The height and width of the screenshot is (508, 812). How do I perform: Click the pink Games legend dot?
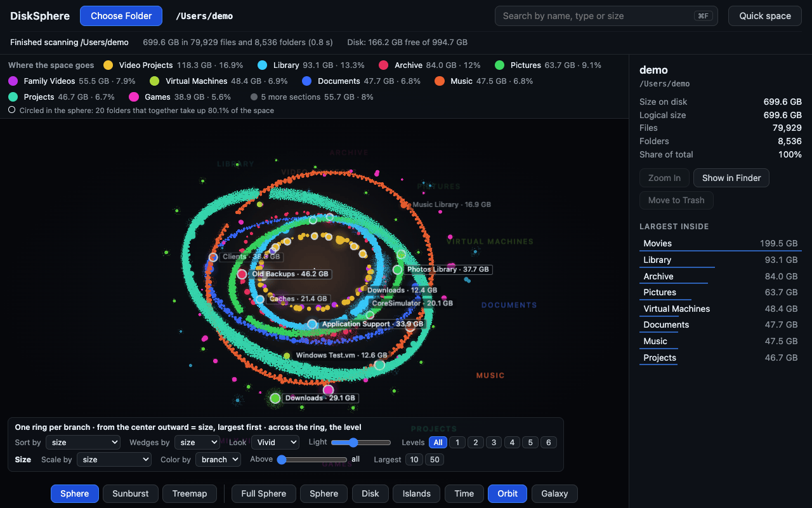pos(134,97)
